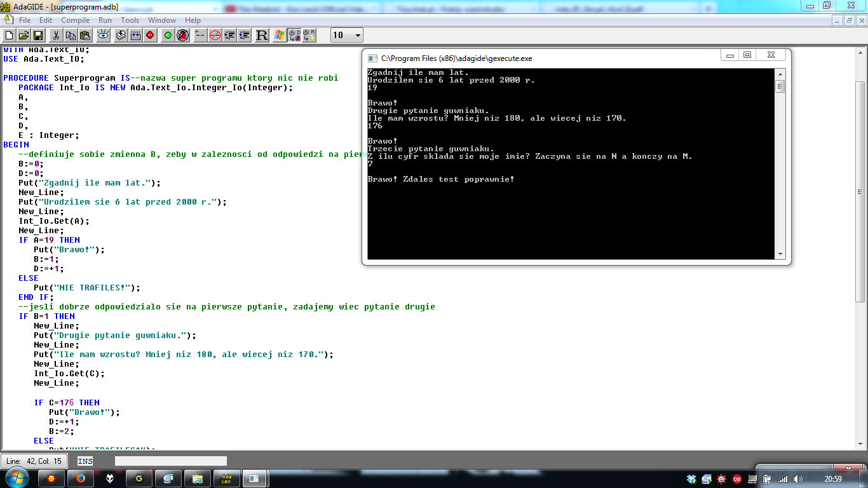Open a file using the folder icon
The image size is (868, 488).
click(x=24, y=36)
